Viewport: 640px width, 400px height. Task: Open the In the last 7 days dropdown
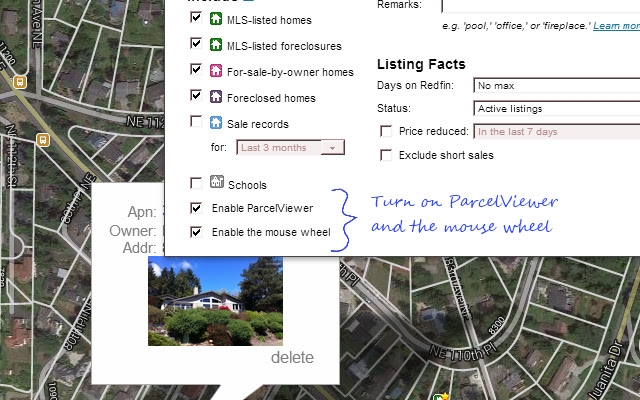tap(557, 132)
